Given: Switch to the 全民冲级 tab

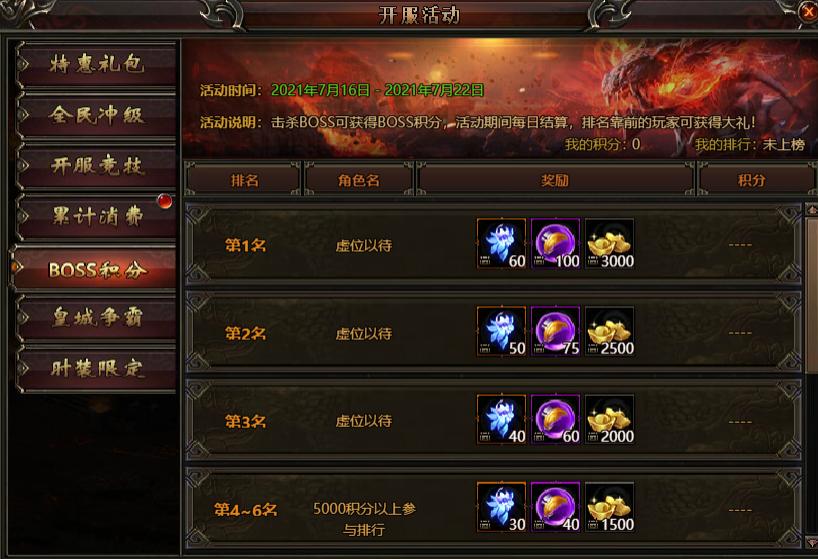Looking at the screenshot, I should pyautogui.click(x=97, y=115).
